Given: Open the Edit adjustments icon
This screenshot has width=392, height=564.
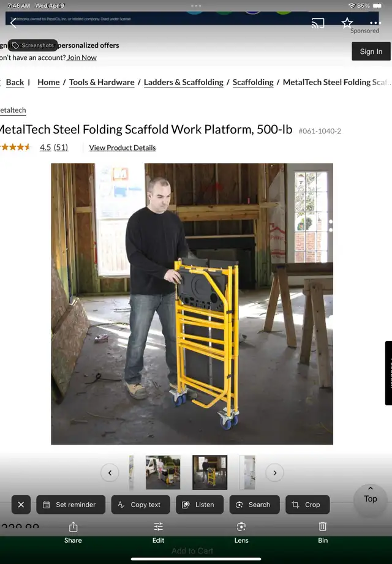Looking at the screenshot, I should 158,533.
